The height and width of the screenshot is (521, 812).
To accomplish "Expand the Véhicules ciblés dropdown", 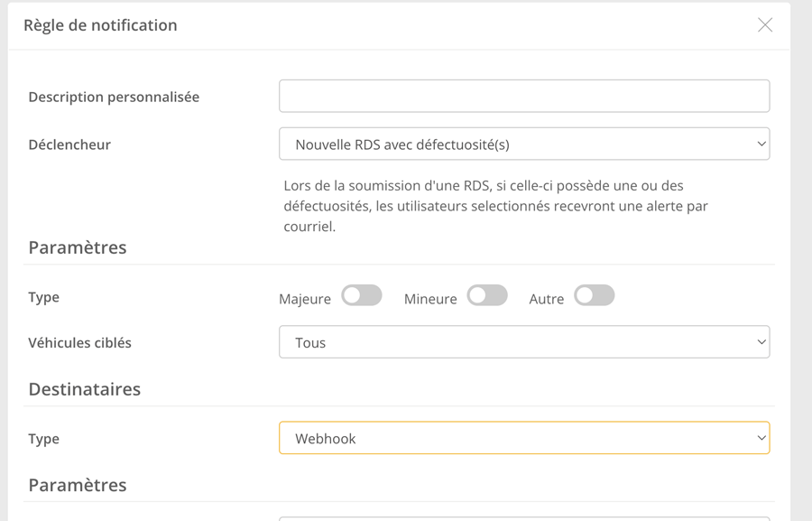I will coord(523,343).
